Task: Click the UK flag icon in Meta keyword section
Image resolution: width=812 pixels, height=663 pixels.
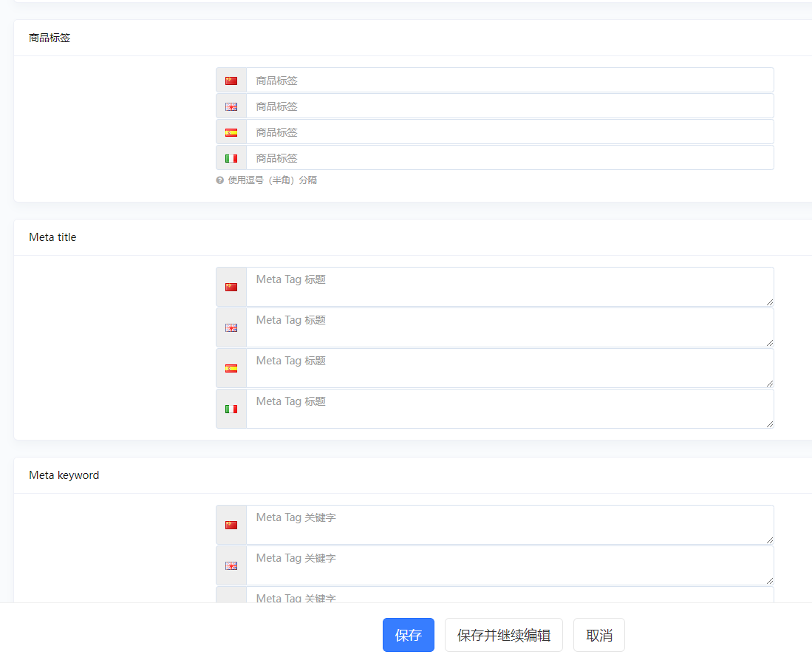Action: point(231,565)
